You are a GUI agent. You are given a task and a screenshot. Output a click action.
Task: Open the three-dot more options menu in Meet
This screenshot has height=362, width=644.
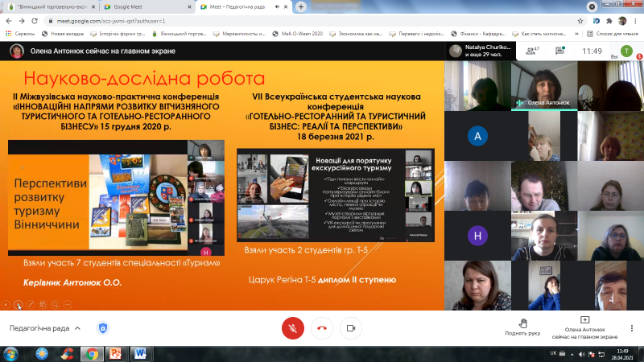(632, 328)
